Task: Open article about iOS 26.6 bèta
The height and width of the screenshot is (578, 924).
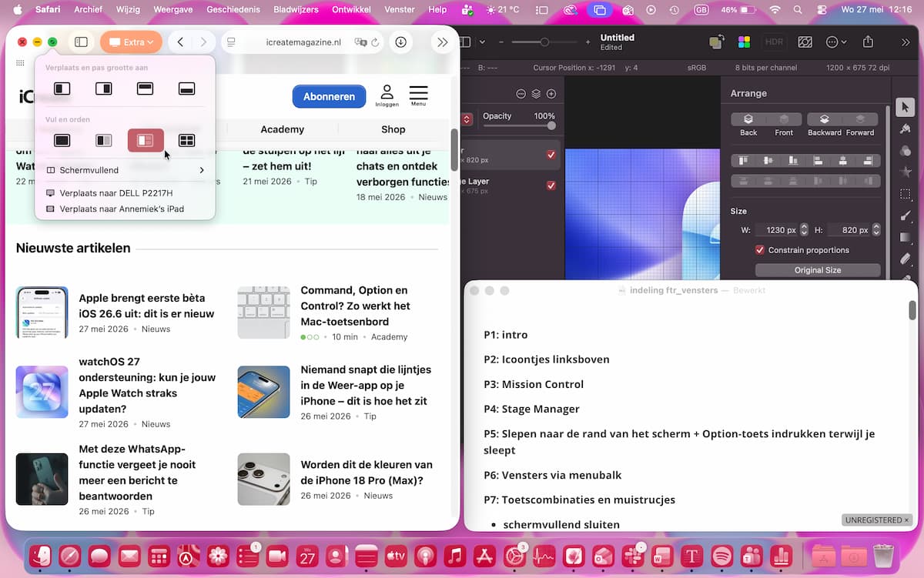Action: click(146, 306)
